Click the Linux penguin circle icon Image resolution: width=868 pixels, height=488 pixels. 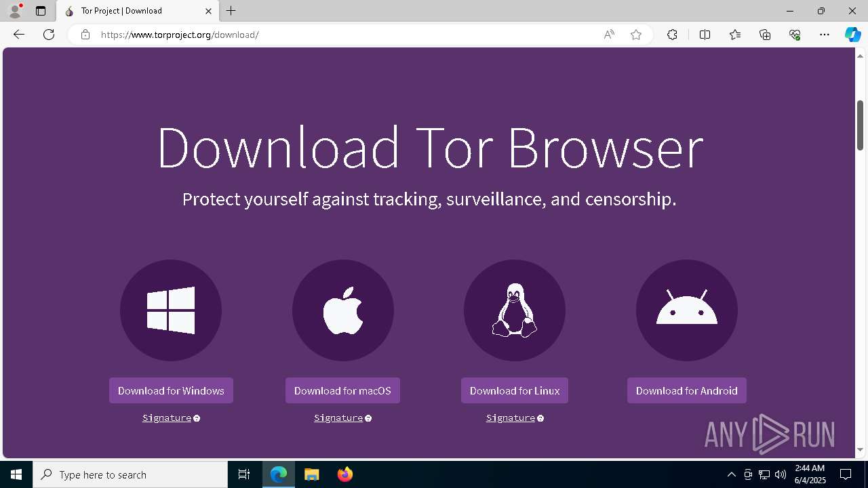515,310
